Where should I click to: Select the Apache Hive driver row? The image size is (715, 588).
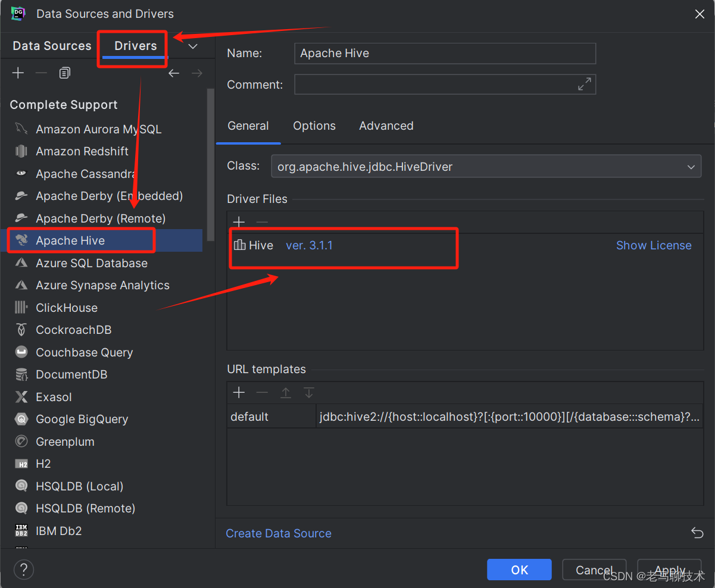click(x=102, y=240)
